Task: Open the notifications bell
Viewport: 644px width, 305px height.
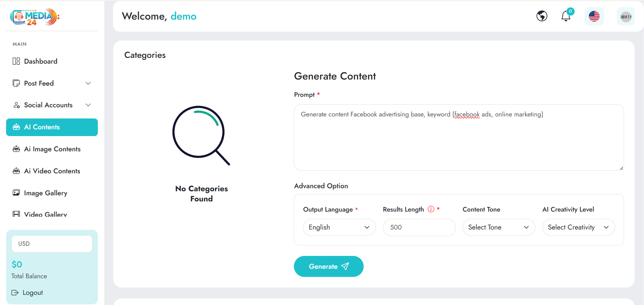Action: [566, 16]
